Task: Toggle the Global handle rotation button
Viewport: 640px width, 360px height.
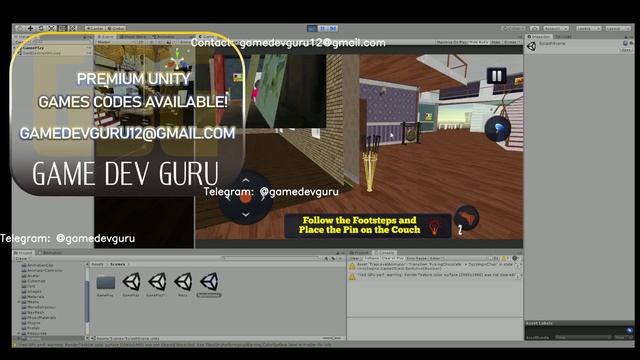Action: click(117, 28)
